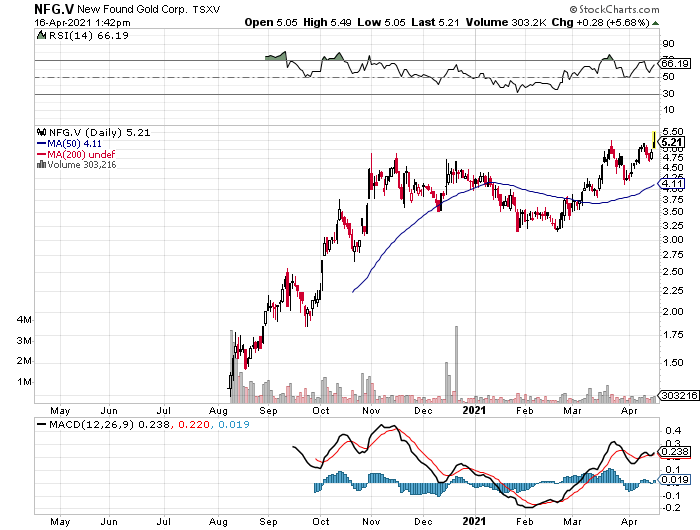This screenshot has height=530, width=700.
Task: Click the candlestick icon beside NFG.V (Daily)
Action: point(42,132)
